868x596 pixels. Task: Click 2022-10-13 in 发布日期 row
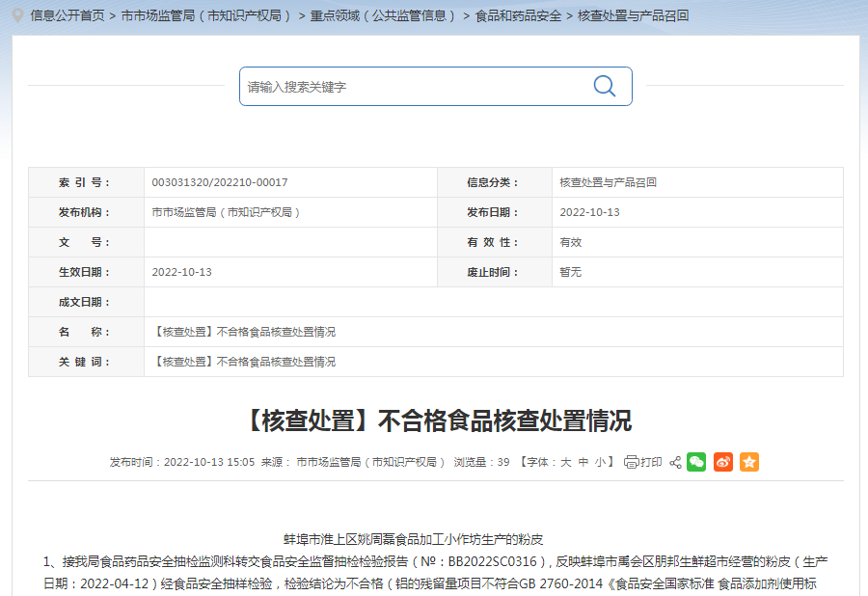[x=589, y=212]
